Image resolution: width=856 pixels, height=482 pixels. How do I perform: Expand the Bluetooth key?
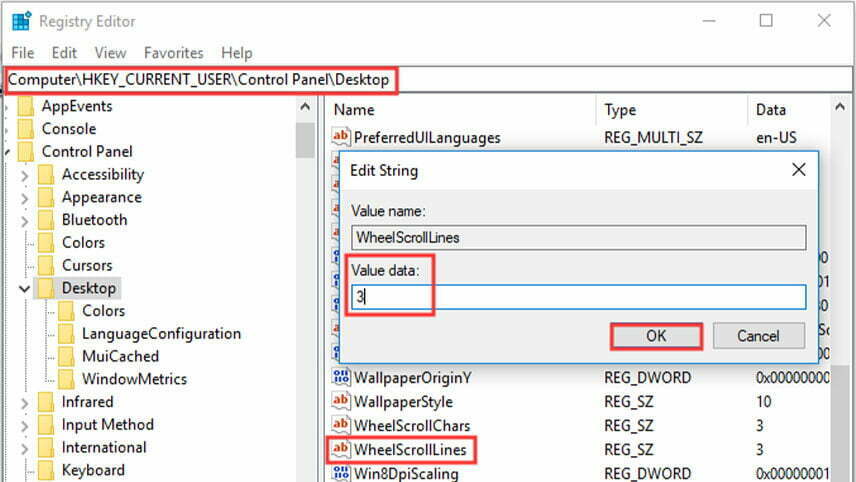click(24, 221)
